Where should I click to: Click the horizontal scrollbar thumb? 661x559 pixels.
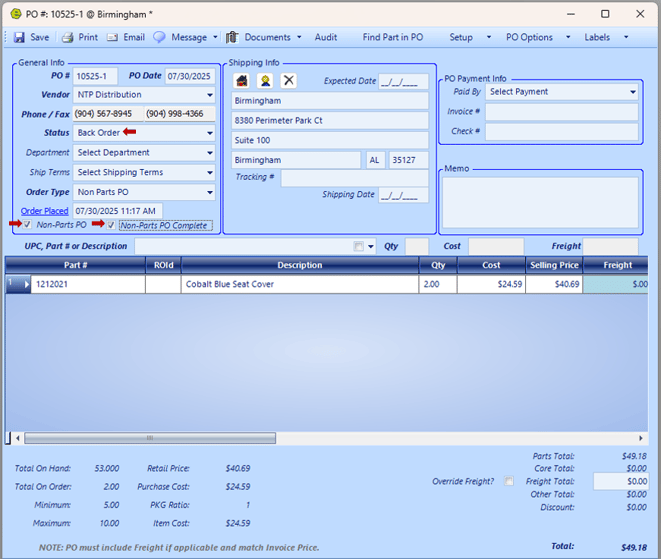(x=150, y=438)
